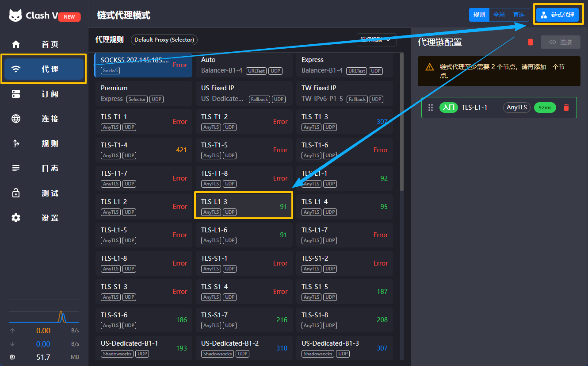Image resolution: width=588 pixels, height=366 pixels.
Task: Click the chain icon on 链式代理 button
Action: (544, 15)
